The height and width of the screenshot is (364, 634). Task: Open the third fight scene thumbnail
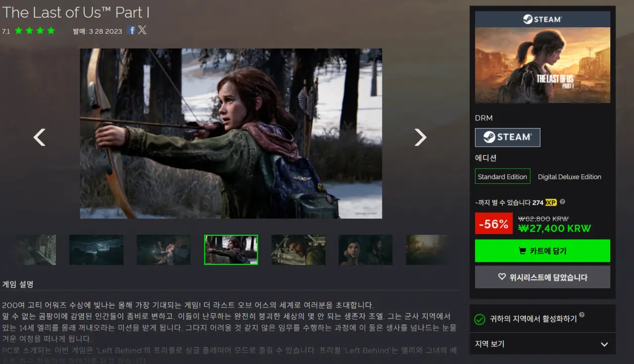[163, 250]
